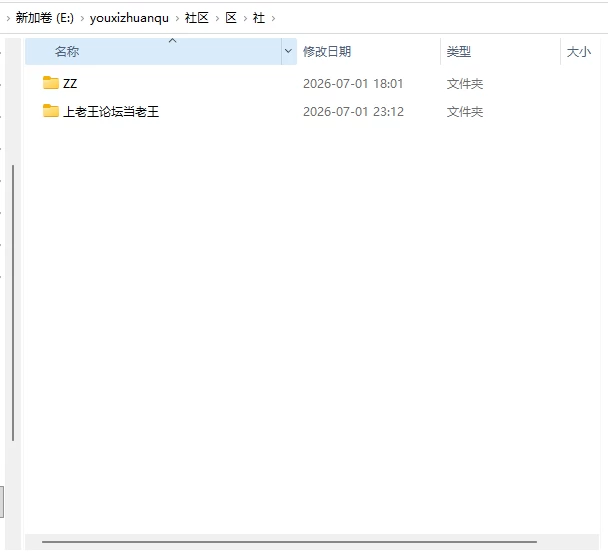Sort by the 大小 column header

click(x=579, y=51)
